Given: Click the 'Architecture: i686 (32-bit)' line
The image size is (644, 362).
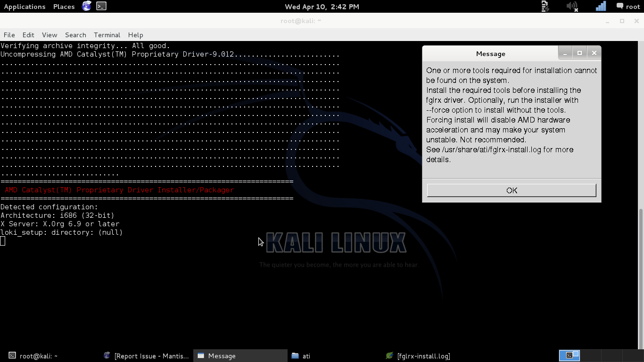Looking at the screenshot, I should coord(58,215).
